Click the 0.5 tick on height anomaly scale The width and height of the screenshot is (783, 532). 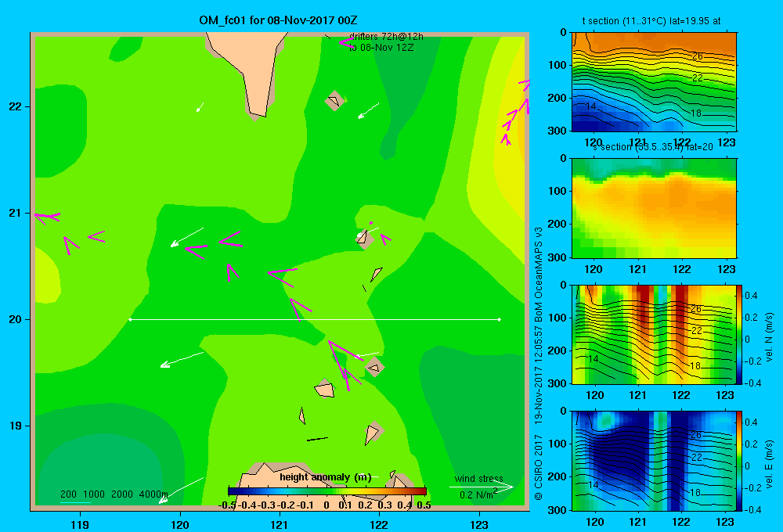[x=424, y=505]
